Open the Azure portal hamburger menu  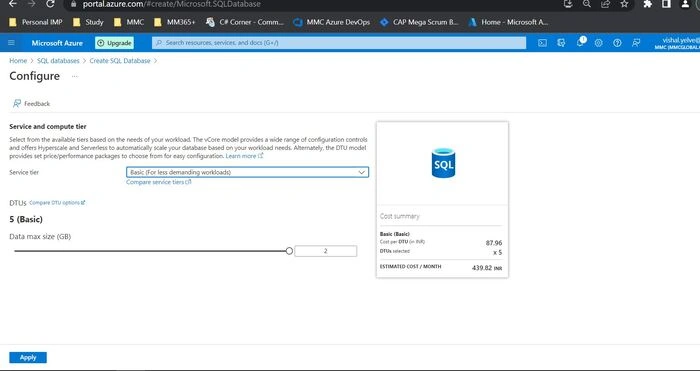(11, 43)
